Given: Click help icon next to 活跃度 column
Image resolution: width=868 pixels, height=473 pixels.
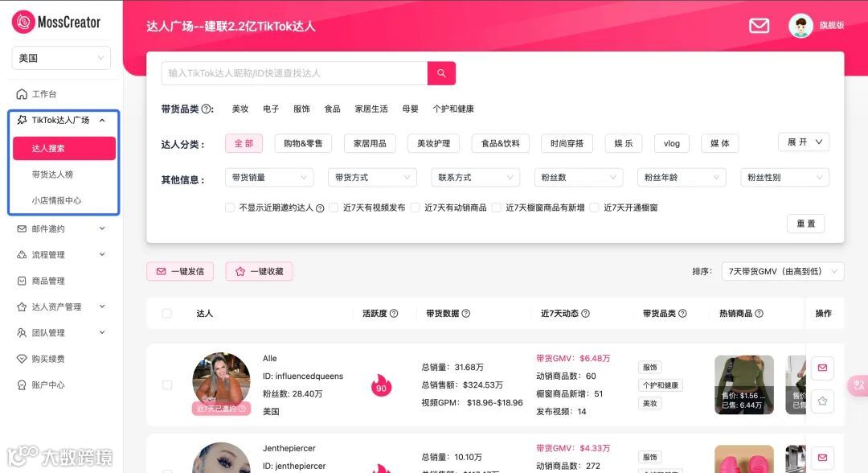Looking at the screenshot, I should point(394,314).
